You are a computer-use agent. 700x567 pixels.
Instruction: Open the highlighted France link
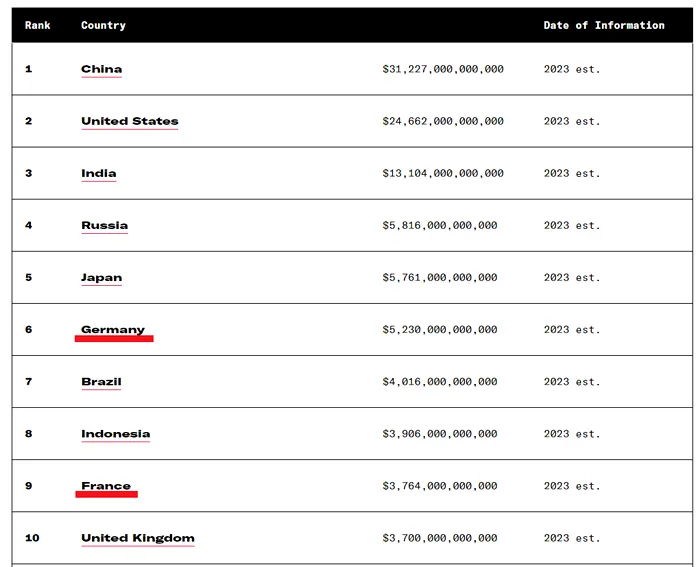point(106,486)
